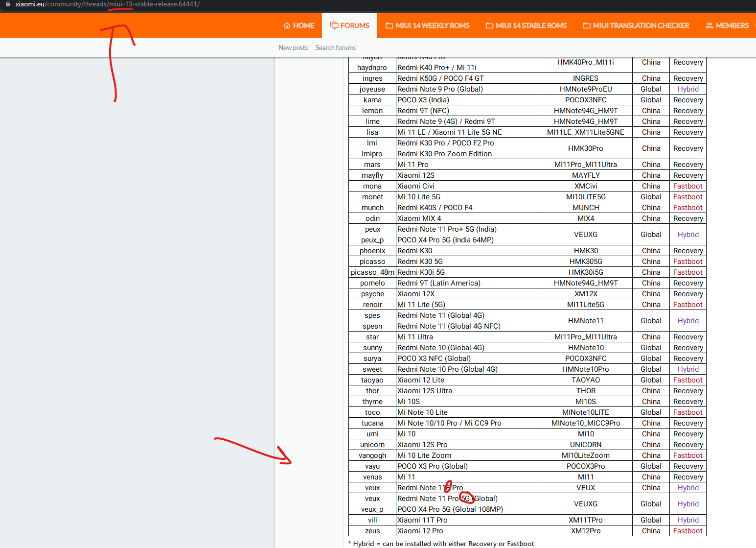Click 'Fastboot' in the Mi 11 Lite (5G) row

pos(688,305)
